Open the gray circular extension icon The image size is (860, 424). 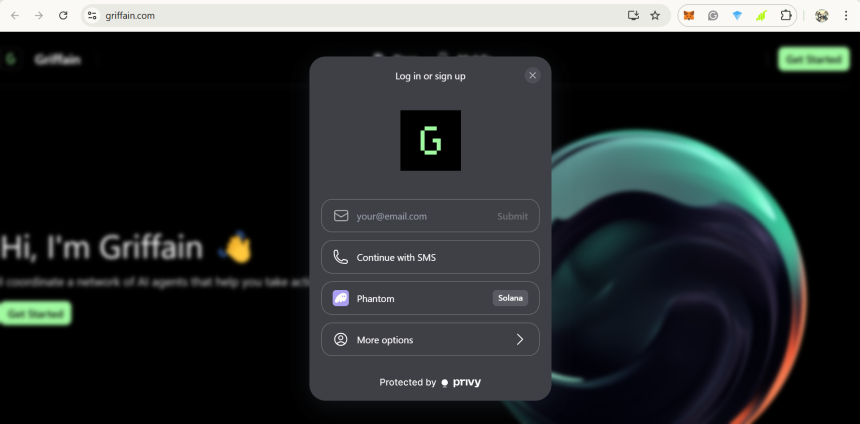[713, 16]
